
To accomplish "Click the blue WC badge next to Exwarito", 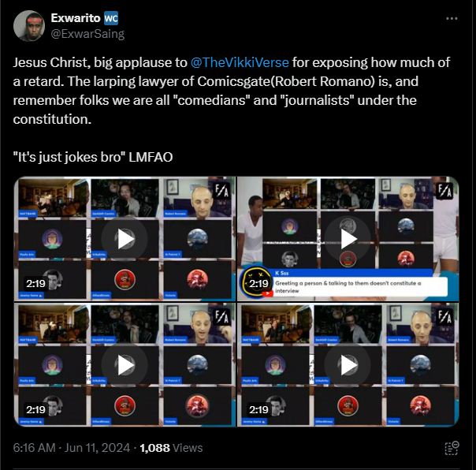I will click(111, 18).
